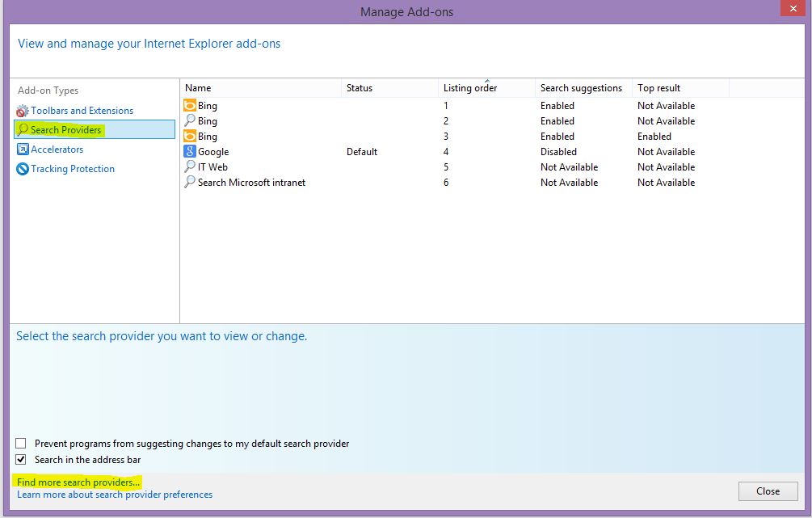Click the magnifier icon of Bing row 2
812x518 pixels.
click(190, 120)
